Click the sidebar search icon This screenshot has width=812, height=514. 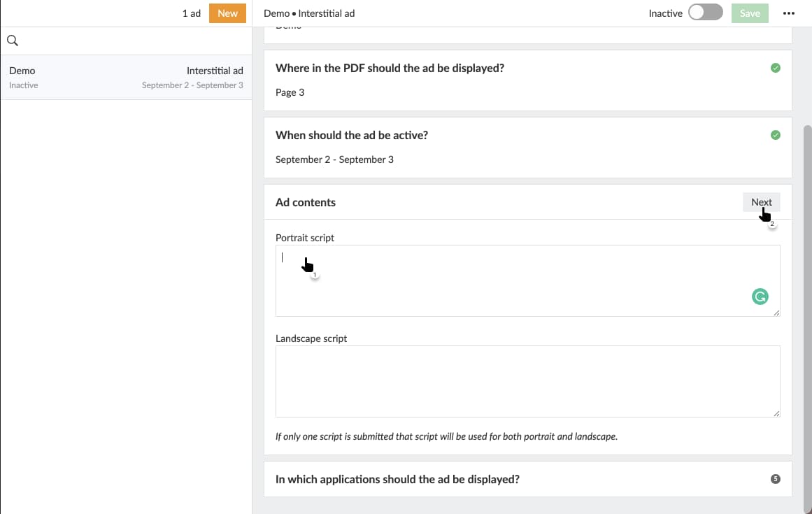point(12,40)
